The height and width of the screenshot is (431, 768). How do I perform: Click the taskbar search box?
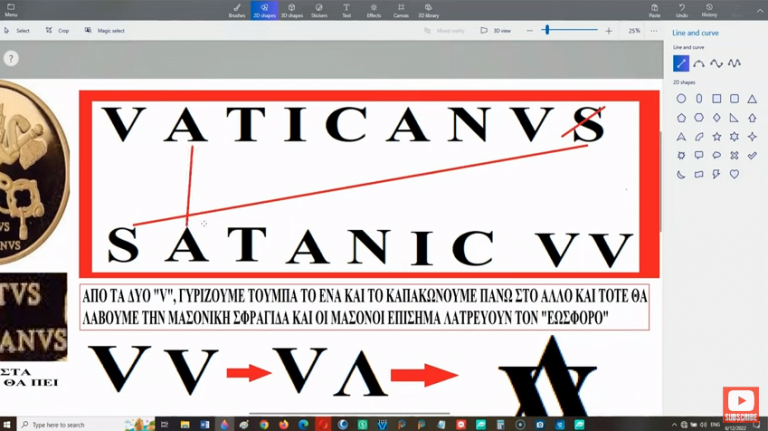coord(86,424)
